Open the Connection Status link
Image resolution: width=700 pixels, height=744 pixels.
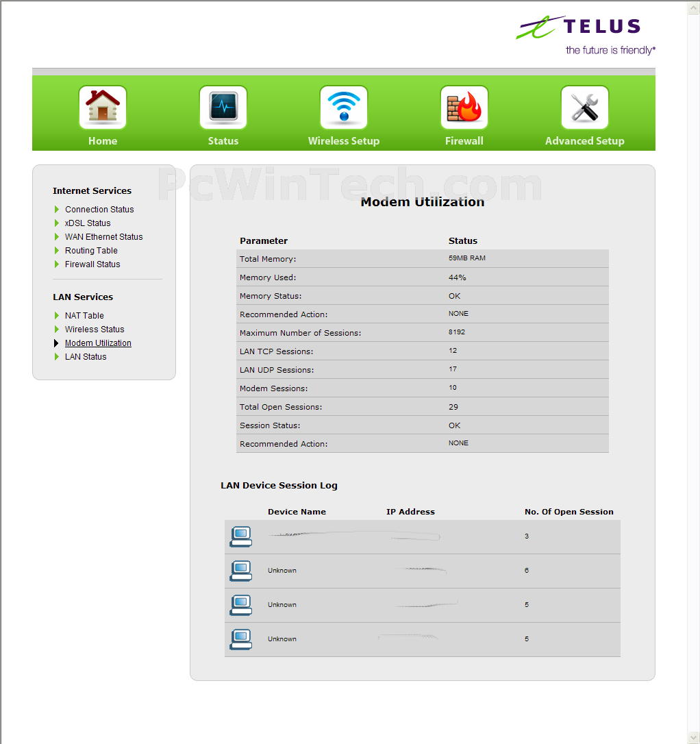click(99, 209)
